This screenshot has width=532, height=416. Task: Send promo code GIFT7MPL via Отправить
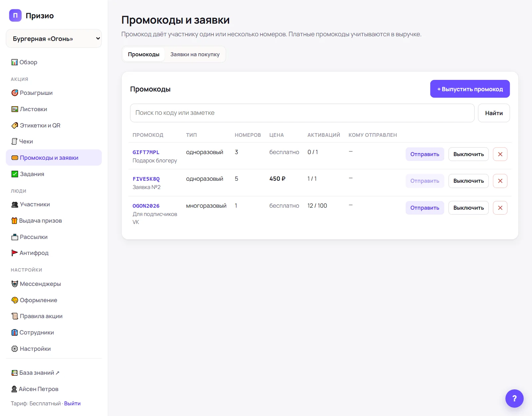point(425,154)
